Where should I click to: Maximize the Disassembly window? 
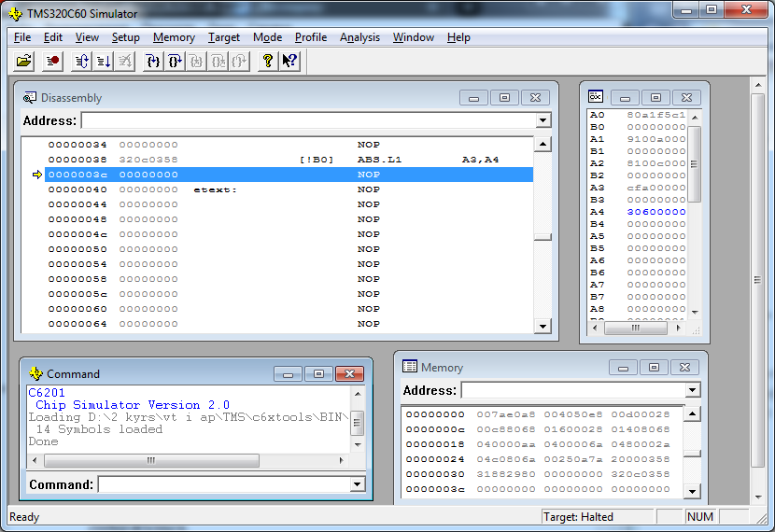tap(504, 97)
